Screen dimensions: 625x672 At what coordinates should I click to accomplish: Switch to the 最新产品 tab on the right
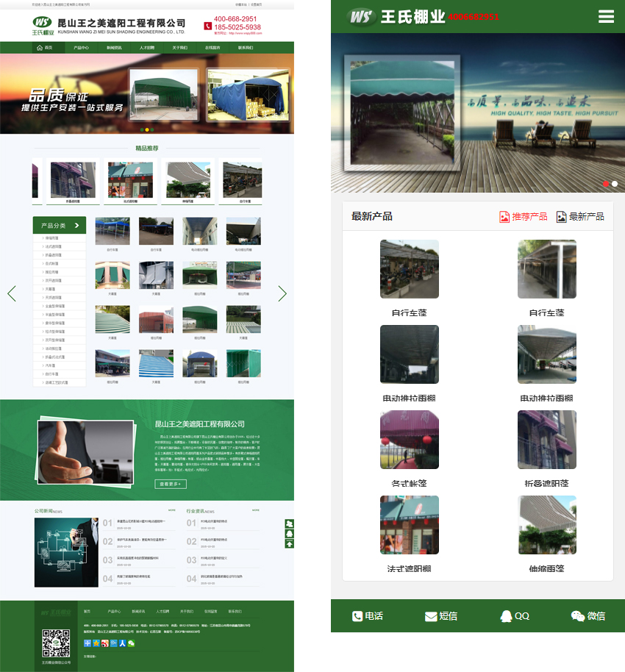(580, 217)
